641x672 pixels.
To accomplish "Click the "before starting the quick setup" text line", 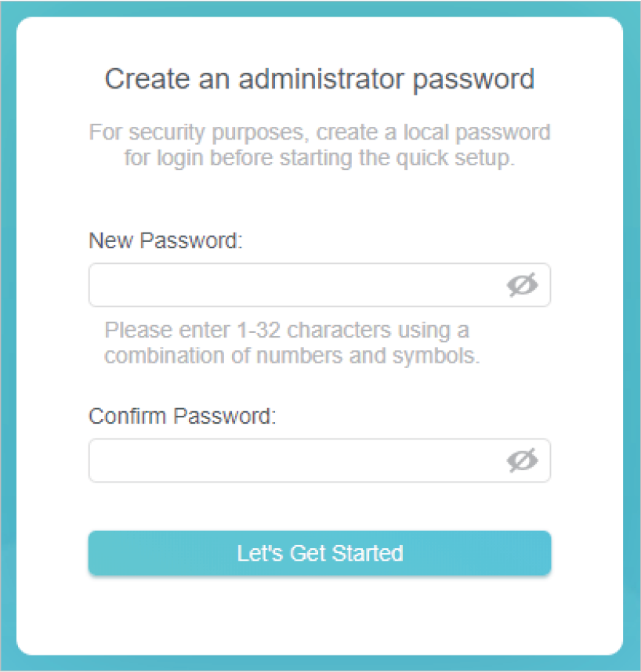I will tap(320, 157).
